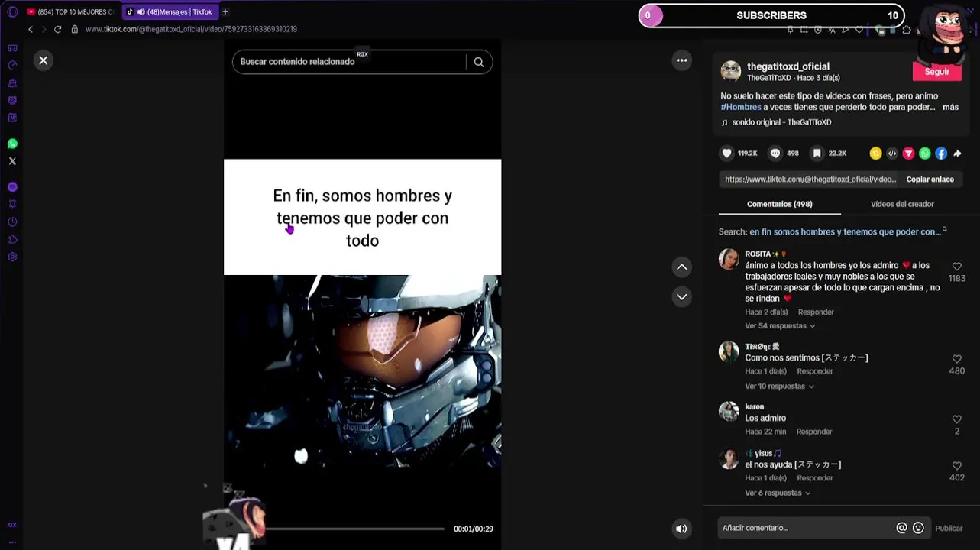Copy the video link with Copiar enlace
The width and height of the screenshot is (980, 550).
point(930,180)
